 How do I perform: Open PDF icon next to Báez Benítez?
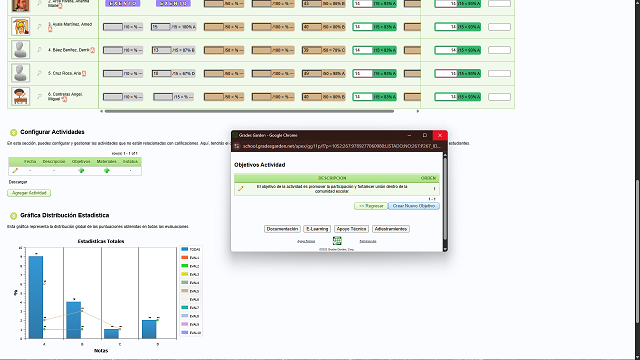click(x=92, y=50)
